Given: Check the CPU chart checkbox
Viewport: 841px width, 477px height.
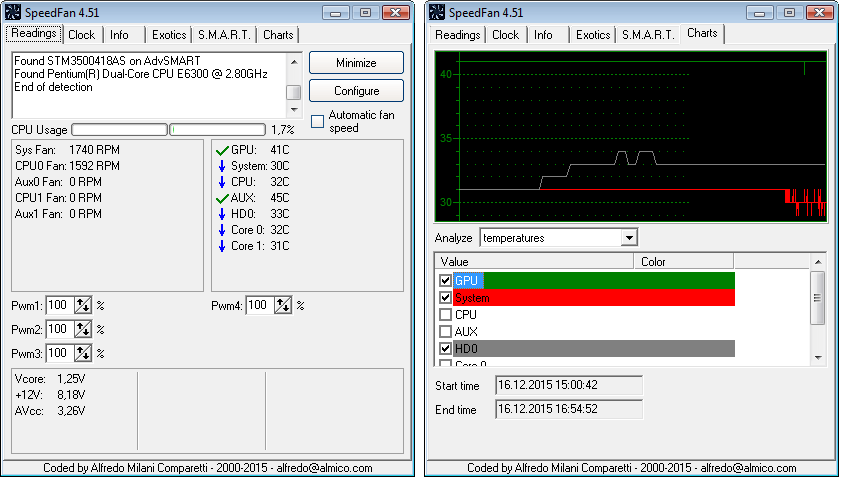Looking at the screenshot, I should click(x=446, y=314).
